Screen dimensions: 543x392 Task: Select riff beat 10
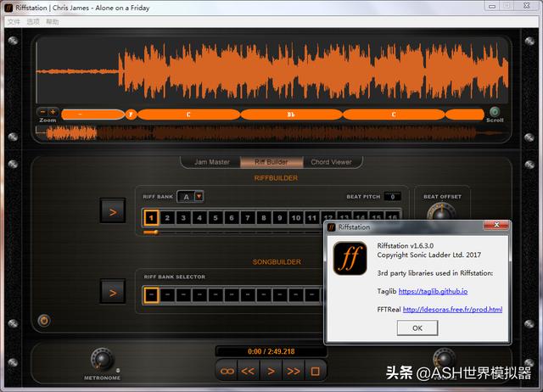pos(296,218)
